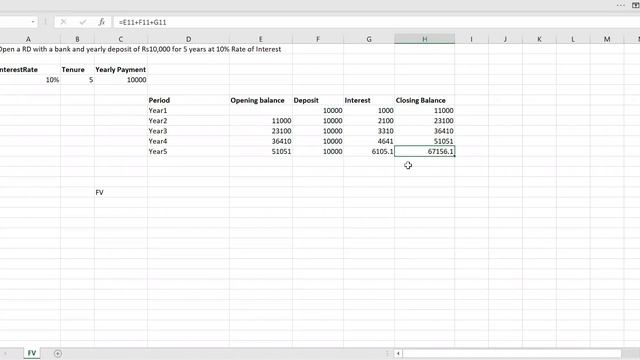The image size is (640, 360).
Task: Select Year1 interest cell 1000
Action: (369, 111)
